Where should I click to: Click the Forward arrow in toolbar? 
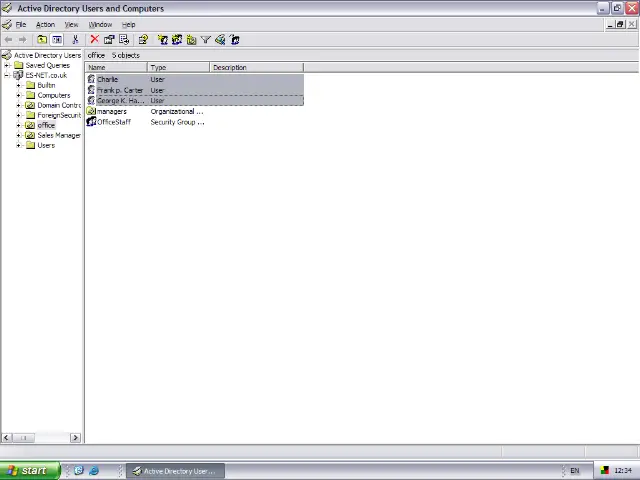tap(22, 40)
